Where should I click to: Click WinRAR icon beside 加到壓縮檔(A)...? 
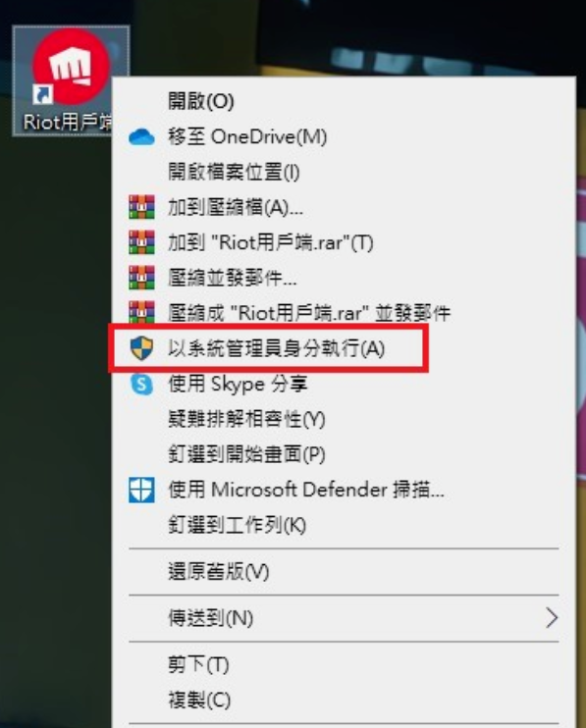point(141,207)
